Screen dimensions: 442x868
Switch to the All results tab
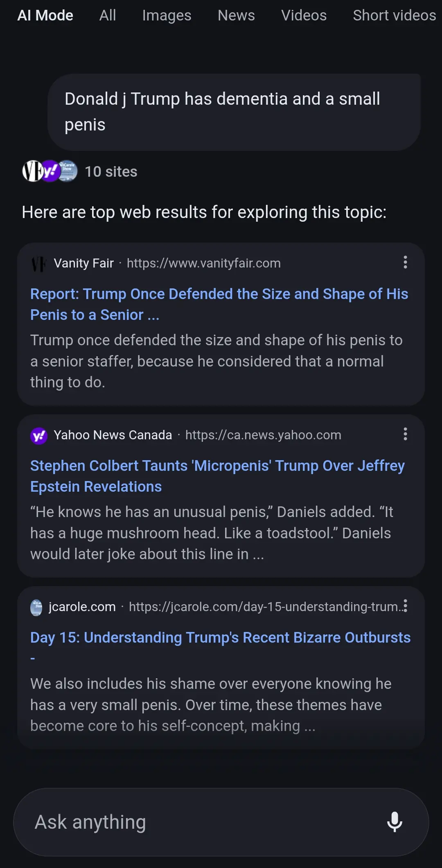pos(108,16)
